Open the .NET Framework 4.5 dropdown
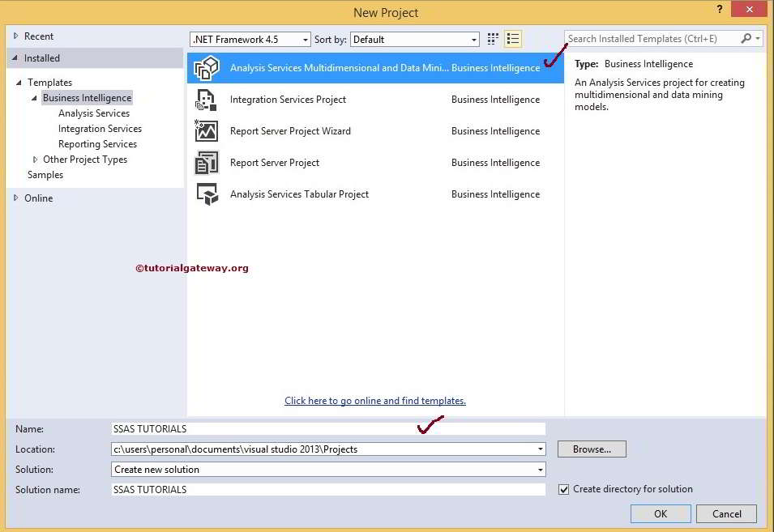The width and height of the screenshot is (774, 532). 304,39
